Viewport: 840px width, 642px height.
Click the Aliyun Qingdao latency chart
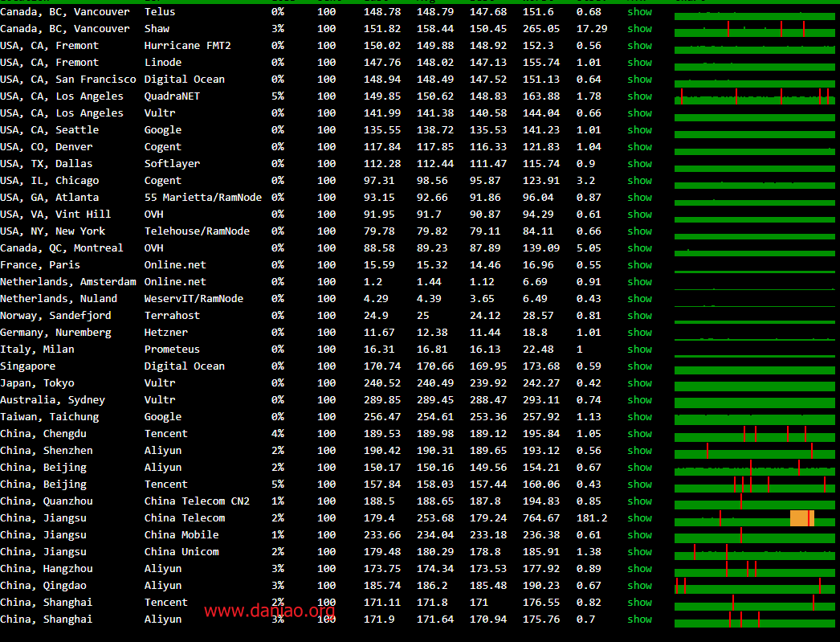(x=754, y=586)
